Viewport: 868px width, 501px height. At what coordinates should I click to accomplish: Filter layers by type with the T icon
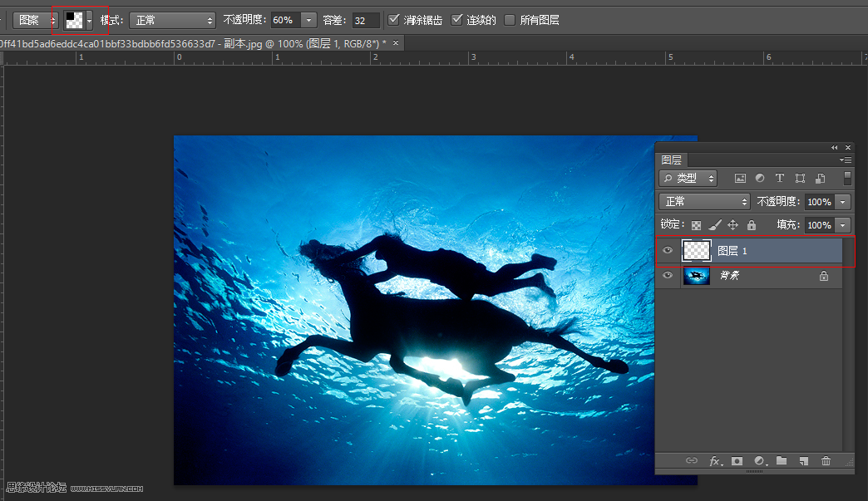(778, 178)
